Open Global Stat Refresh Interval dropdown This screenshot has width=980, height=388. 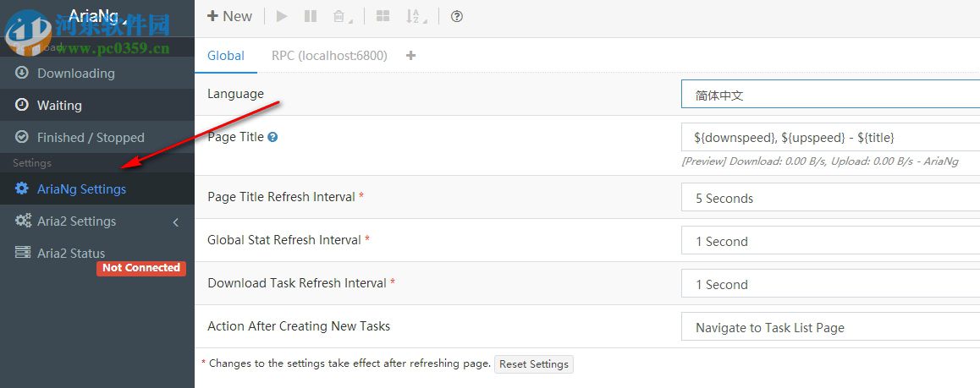(x=830, y=242)
